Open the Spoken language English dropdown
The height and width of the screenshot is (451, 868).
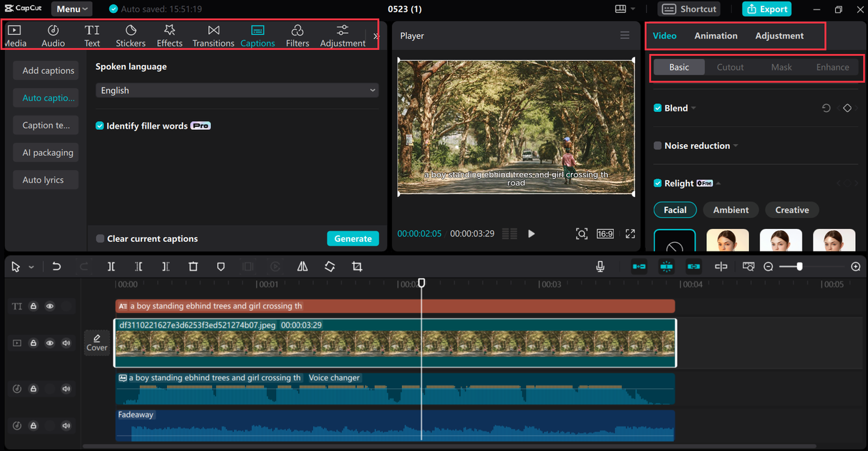[x=237, y=90]
